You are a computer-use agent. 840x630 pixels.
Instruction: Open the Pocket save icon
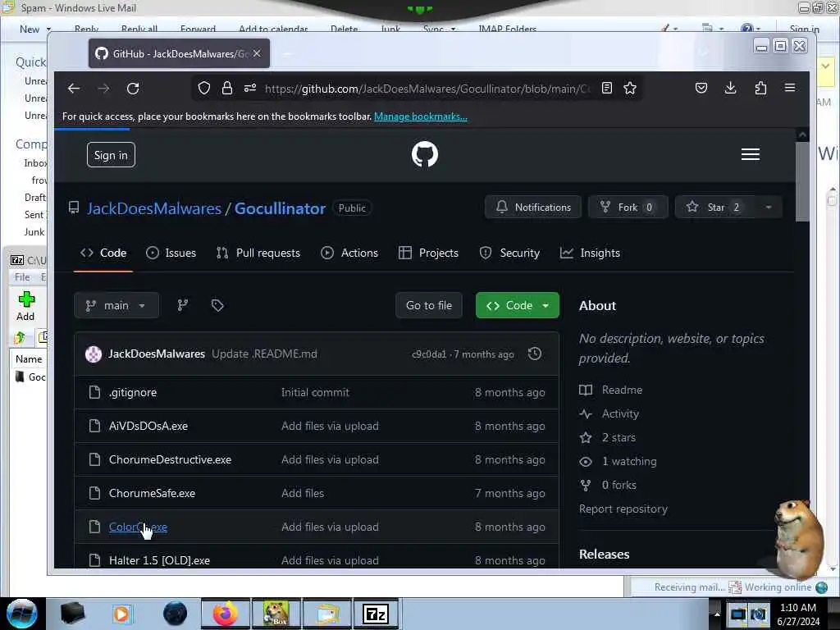click(701, 88)
